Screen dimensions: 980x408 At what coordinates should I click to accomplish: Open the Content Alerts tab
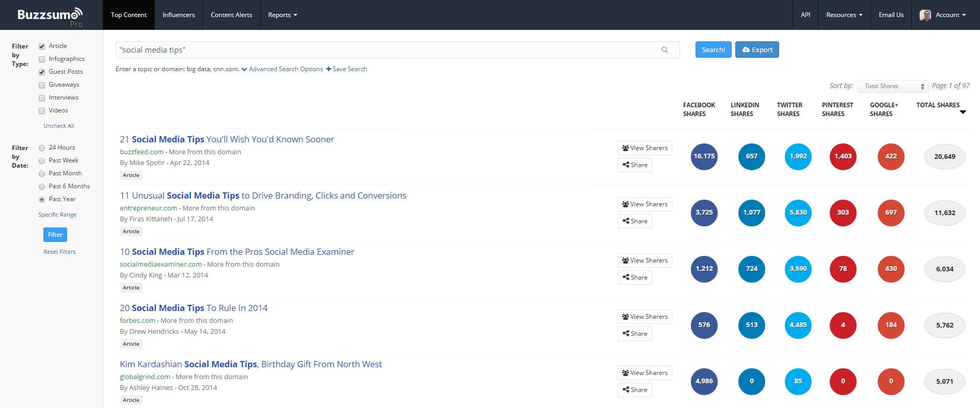[x=231, y=15]
